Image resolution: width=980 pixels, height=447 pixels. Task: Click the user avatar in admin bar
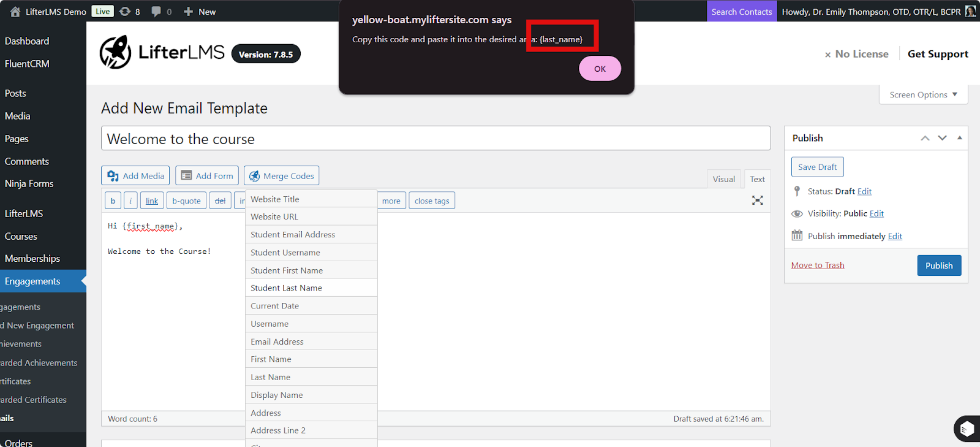coord(970,12)
